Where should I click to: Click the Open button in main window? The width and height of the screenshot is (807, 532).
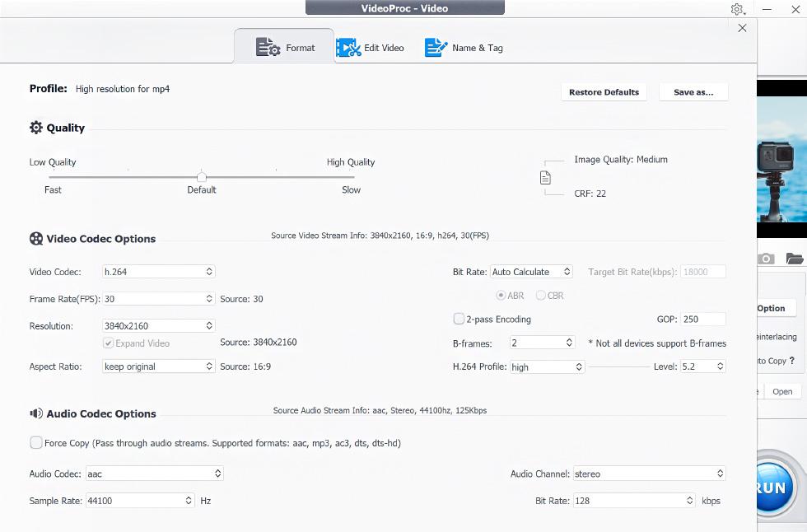(782, 391)
